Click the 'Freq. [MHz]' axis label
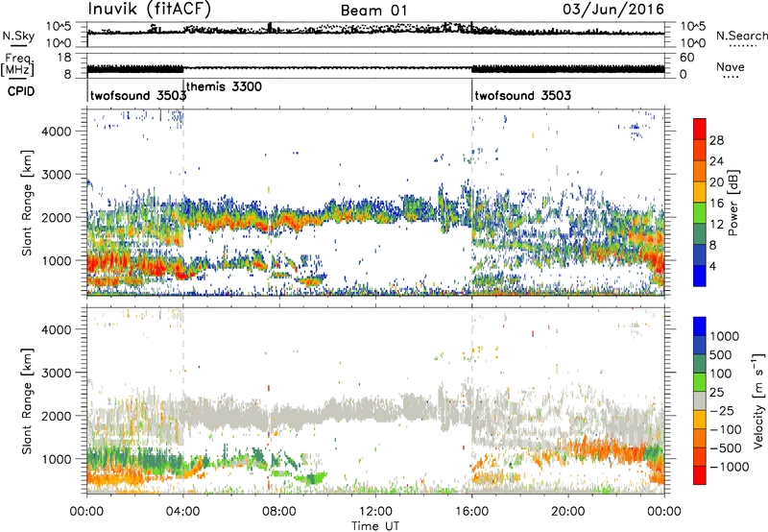Screen dimensions: 768x532 coord(17,64)
